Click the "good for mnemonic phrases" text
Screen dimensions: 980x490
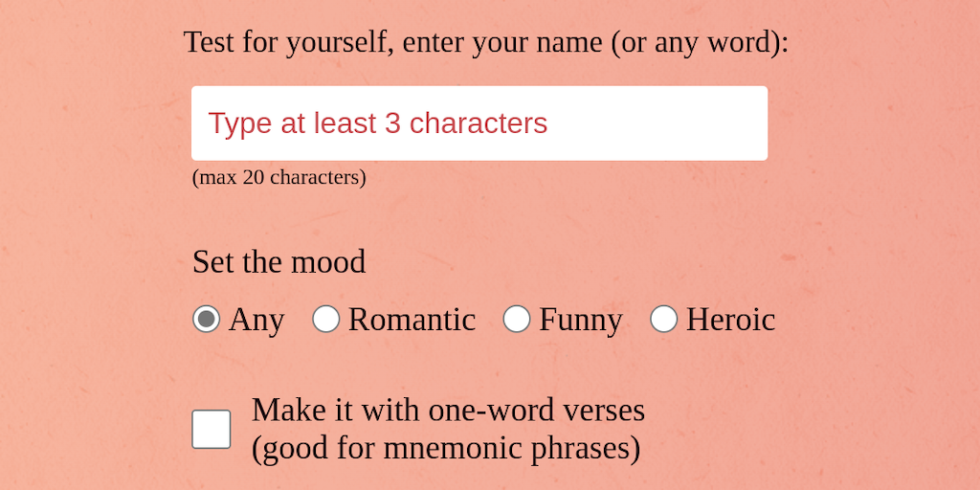pyautogui.click(x=446, y=448)
